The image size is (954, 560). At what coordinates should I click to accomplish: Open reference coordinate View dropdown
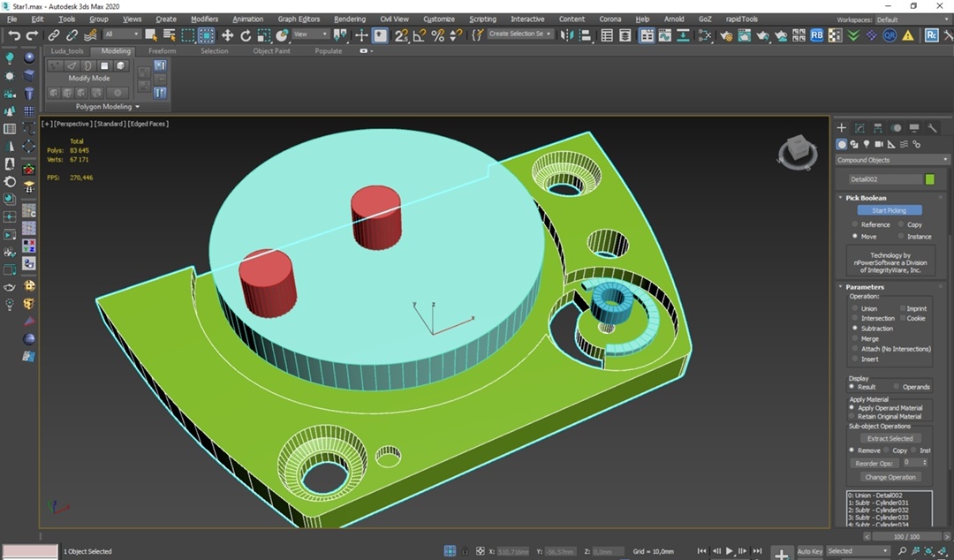pyautogui.click(x=310, y=34)
